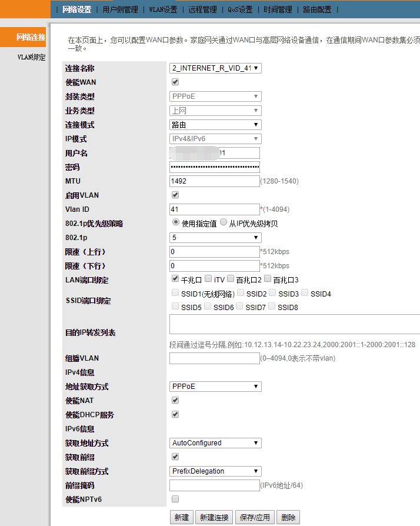Check the SSID8 checkbox
This screenshot has height=526, width=420.
coord(272,306)
